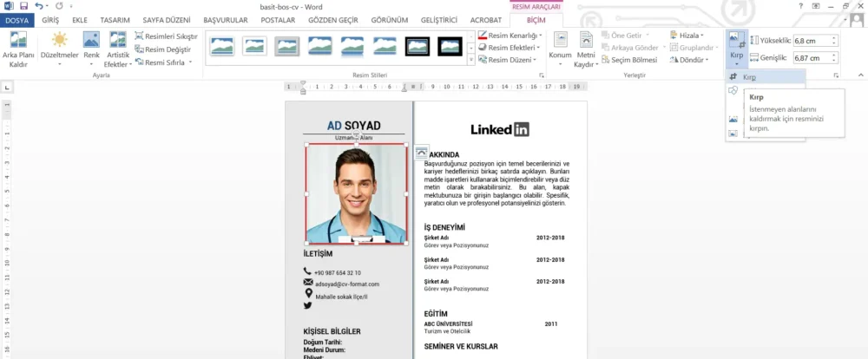Click the ABC ÜNİVERSİTESİ text
This screenshot has height=359, width=868.
448,324
